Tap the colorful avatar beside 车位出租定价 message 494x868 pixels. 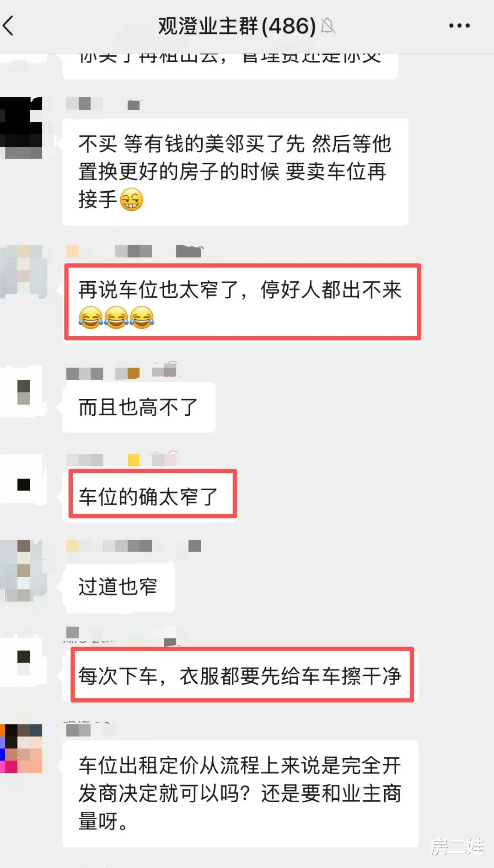pyautogui.click(x=21, y=748)
